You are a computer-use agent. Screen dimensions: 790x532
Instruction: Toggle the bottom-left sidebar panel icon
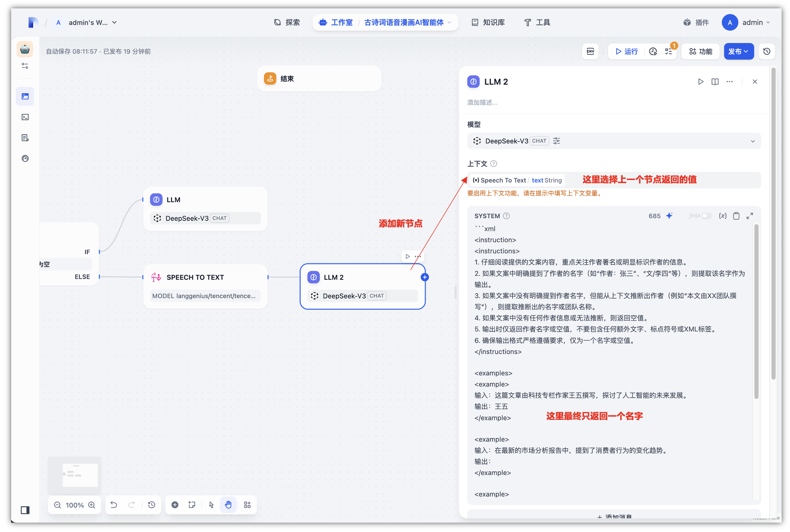(25, 510)
